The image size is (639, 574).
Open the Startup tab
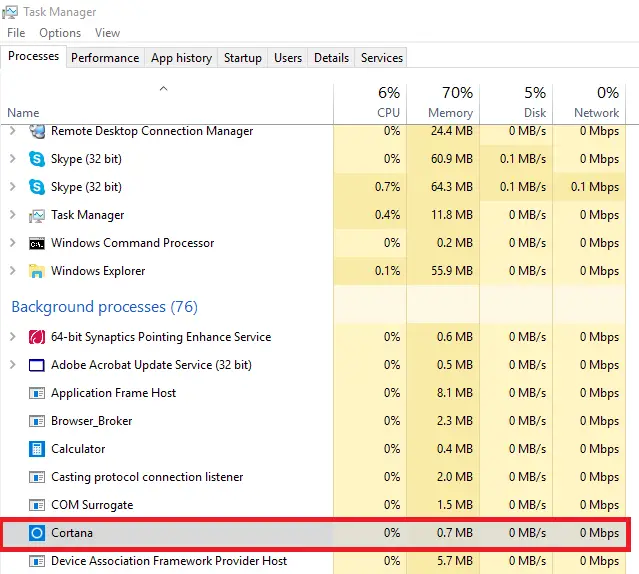tap(243, 58)
